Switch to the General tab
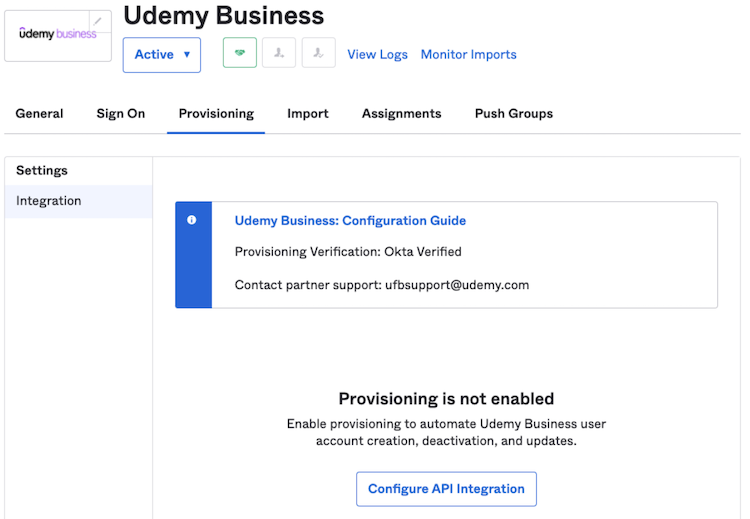The height and width of the screenshot is (519, 750). pyautogui.click(x=39, y=114)
